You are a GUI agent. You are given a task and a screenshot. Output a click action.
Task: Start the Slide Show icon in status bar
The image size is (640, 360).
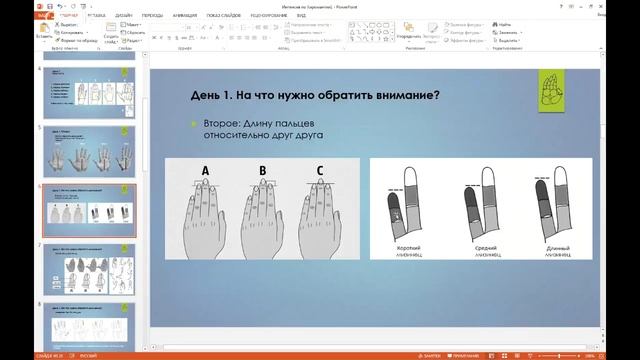[x=530, y=356]
